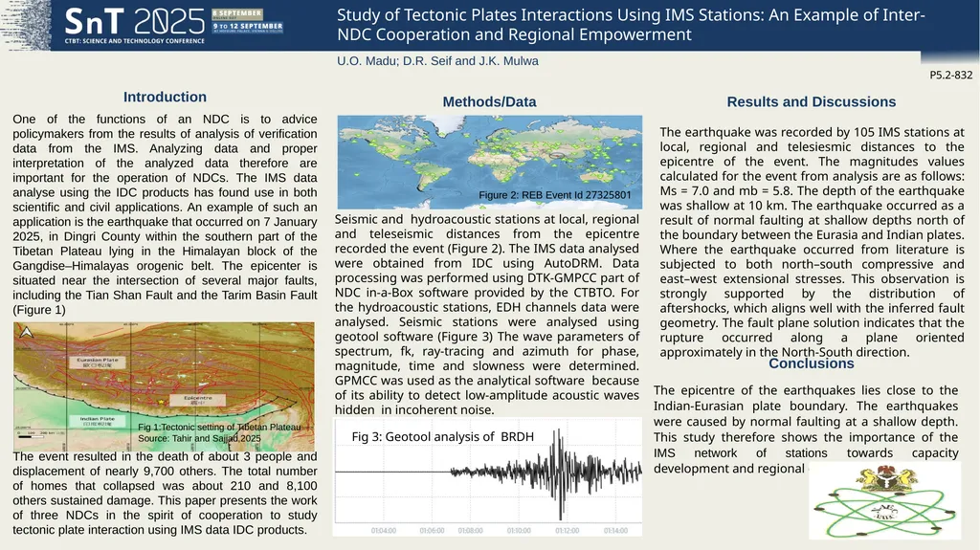Click the Eurasian Plate label on map
Image resolution: width=980 pixels, height=550 pixels.
(x=98, y=362)
